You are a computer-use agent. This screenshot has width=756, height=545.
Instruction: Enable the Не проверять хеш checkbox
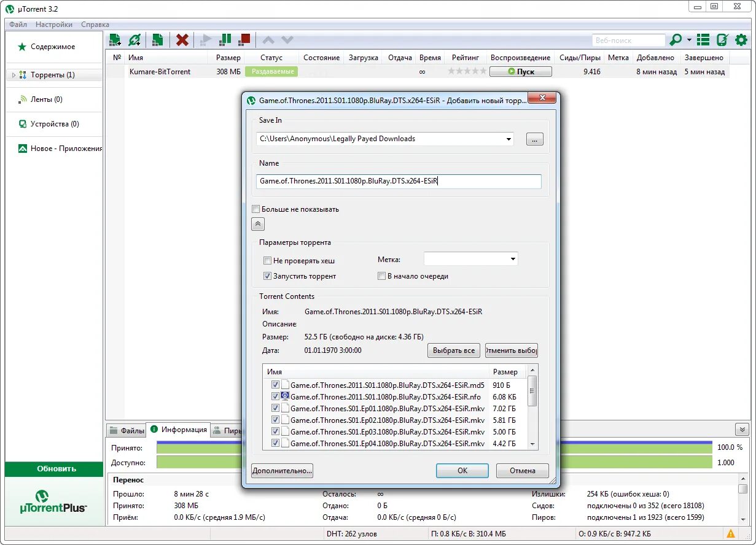pyautogui.click(x=267, y=261)
